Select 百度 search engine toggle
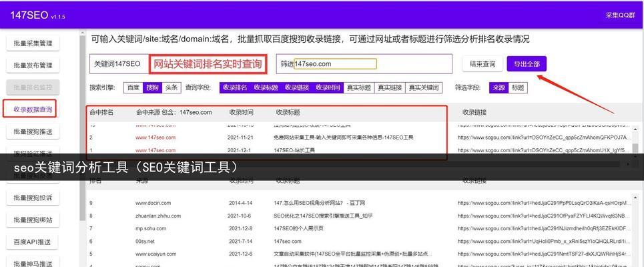Viewport: 644px width, 267px height. click(x=133, y=87)
